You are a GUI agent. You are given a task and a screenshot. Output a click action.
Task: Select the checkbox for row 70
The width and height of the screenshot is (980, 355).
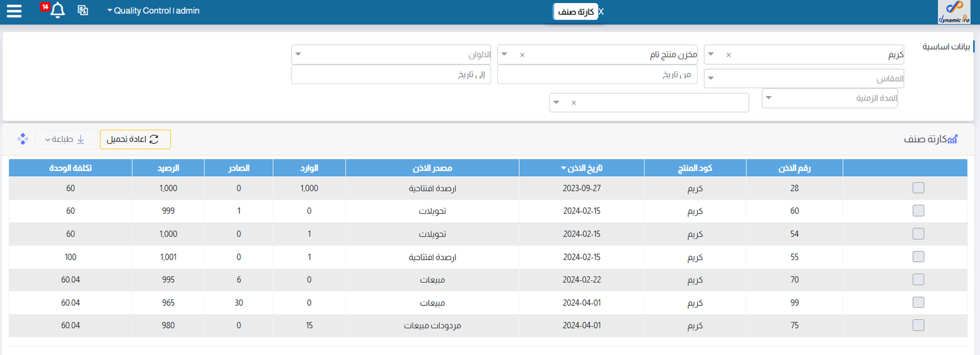point(918,280)
